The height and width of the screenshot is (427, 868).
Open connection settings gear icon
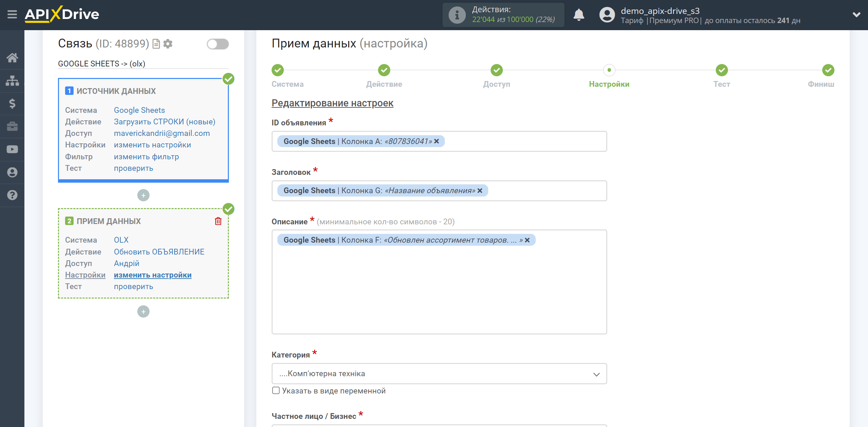pyautogui.click(x=168, y=44)
